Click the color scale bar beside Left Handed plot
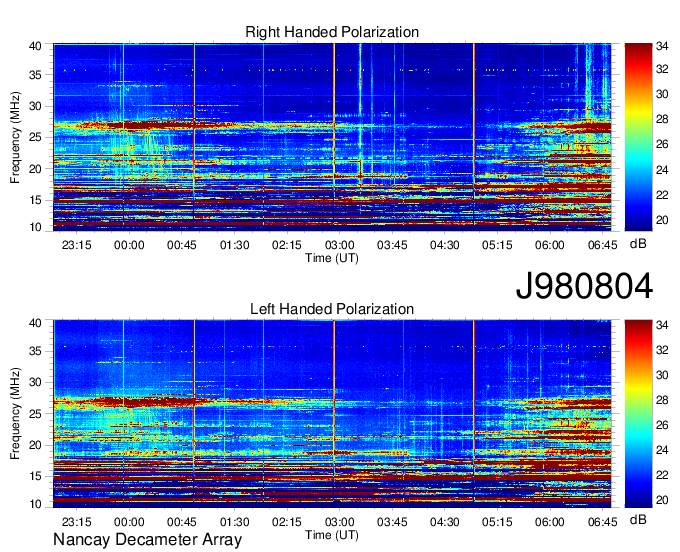The height and width of the screenshot is (552, 680). 638,414
